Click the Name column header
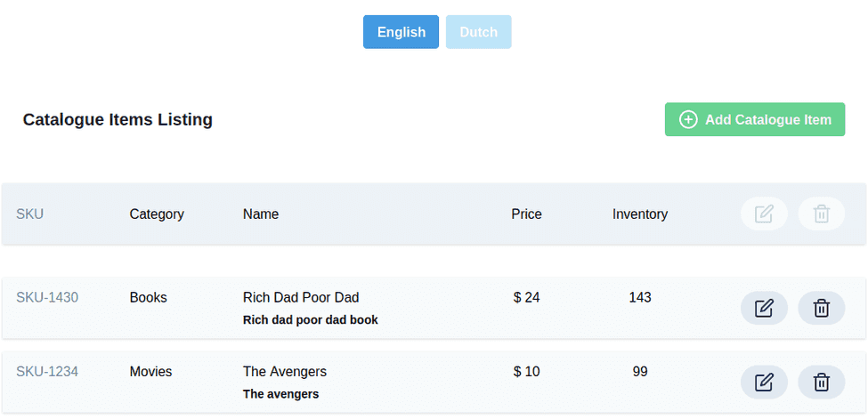 [x=261, y=214]
